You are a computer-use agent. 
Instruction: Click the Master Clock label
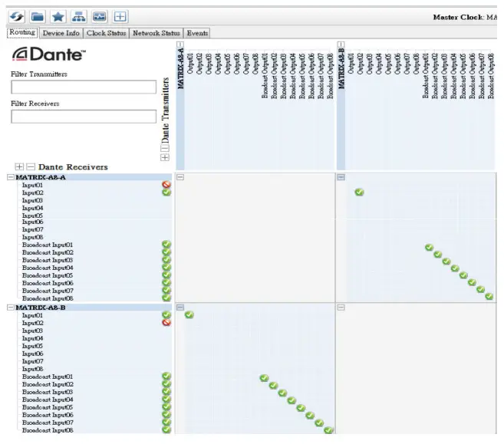tap(458, 17)
